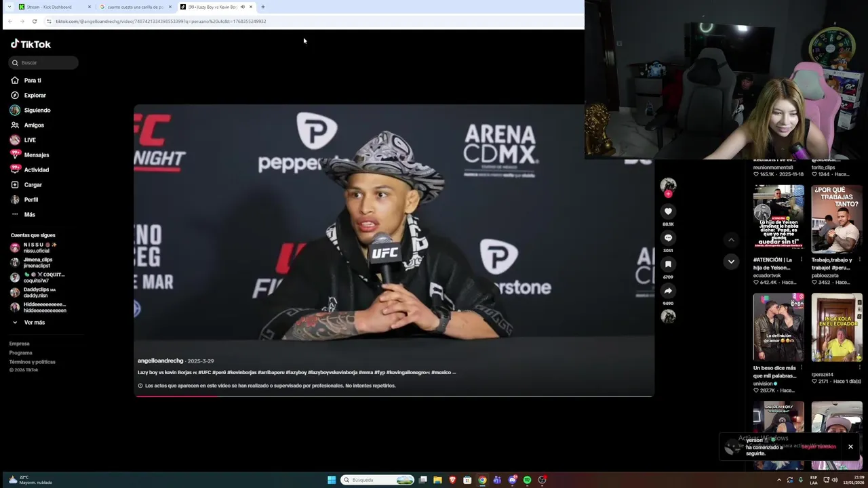Click the taskbar Búsqueda box
The height and width of the screenshot is (488, 868).
tap(378, 480)
